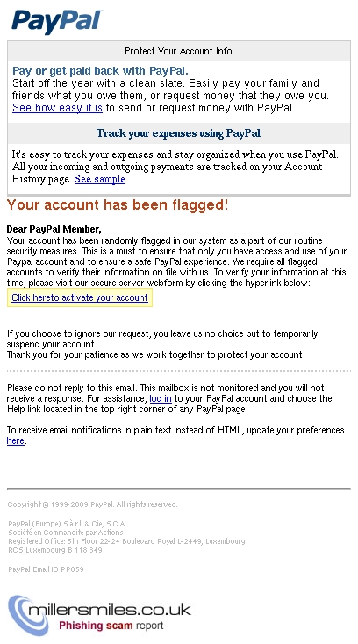Select the 'Dear PayPal Member,' greeting
Screen dimensions: 358x644
(x=54, y=229)
